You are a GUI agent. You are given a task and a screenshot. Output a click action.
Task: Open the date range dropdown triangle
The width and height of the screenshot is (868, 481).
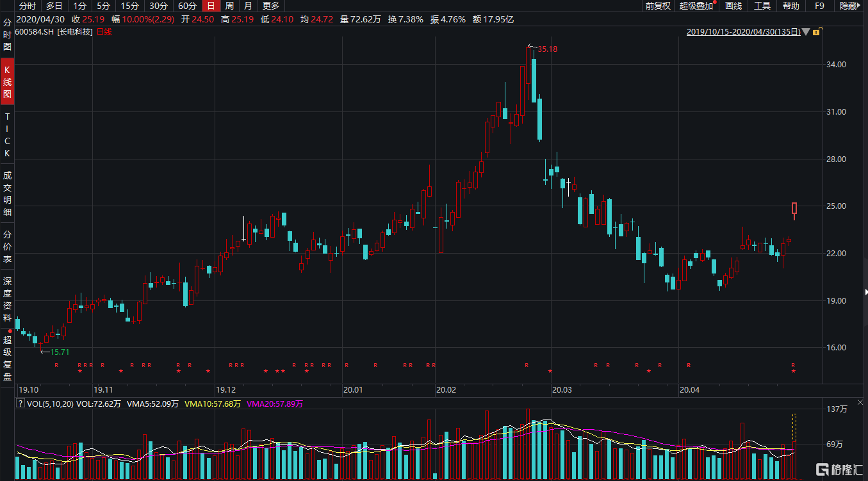[x=807, y=31]
